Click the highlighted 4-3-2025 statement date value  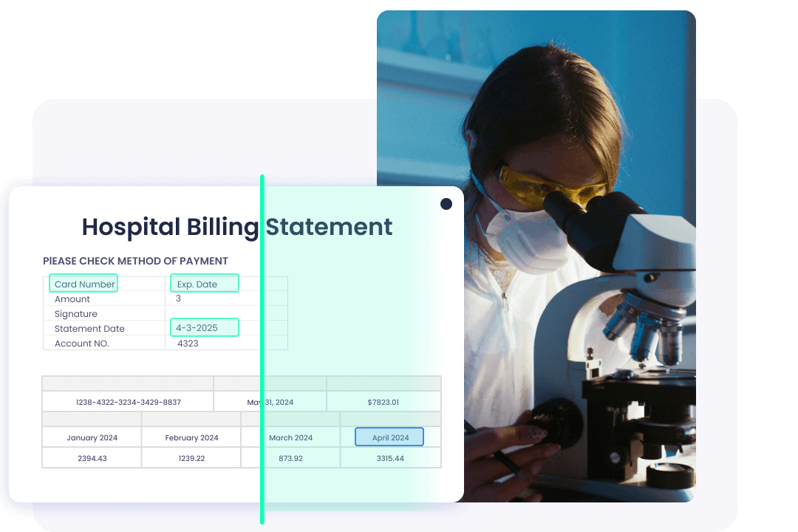pyautogui.click(x=205, y=327)
